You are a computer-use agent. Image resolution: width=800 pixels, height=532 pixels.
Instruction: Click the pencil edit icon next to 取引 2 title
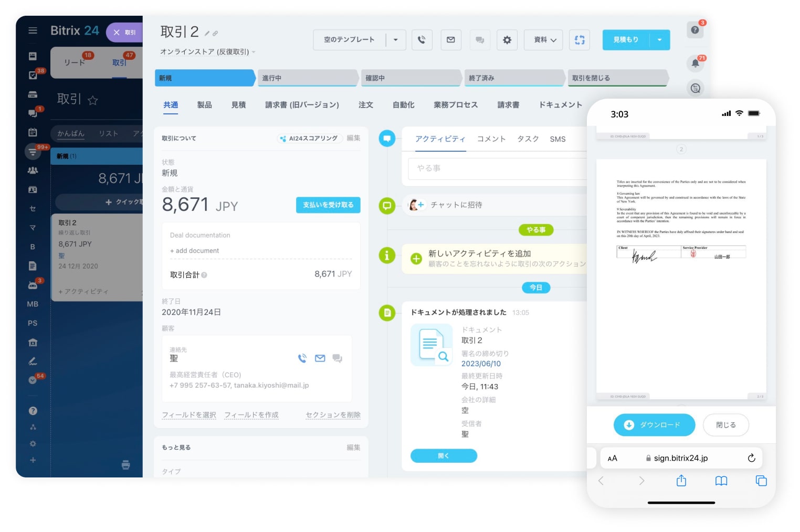click(x=207, y=34)
